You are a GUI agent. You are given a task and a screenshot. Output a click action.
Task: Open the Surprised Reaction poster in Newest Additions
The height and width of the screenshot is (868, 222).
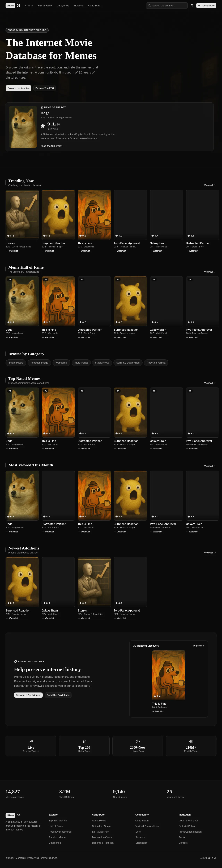pyautogui.click(x=22, y=582)
